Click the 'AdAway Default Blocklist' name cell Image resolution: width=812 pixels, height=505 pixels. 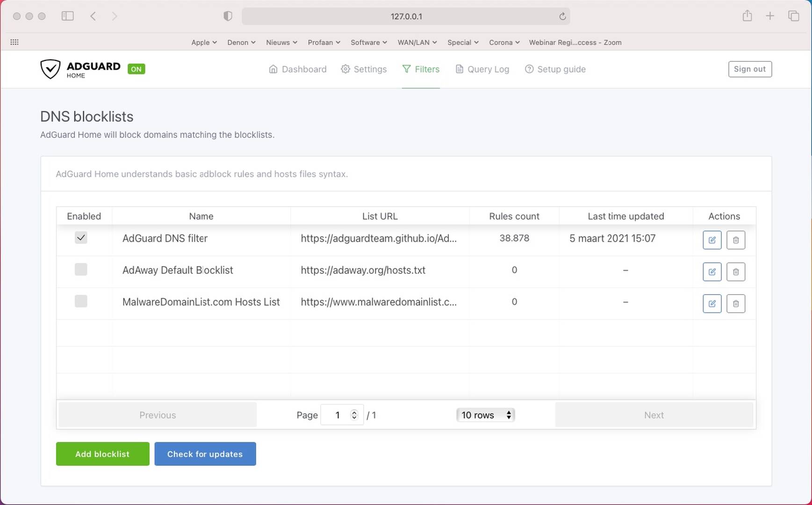178,270
